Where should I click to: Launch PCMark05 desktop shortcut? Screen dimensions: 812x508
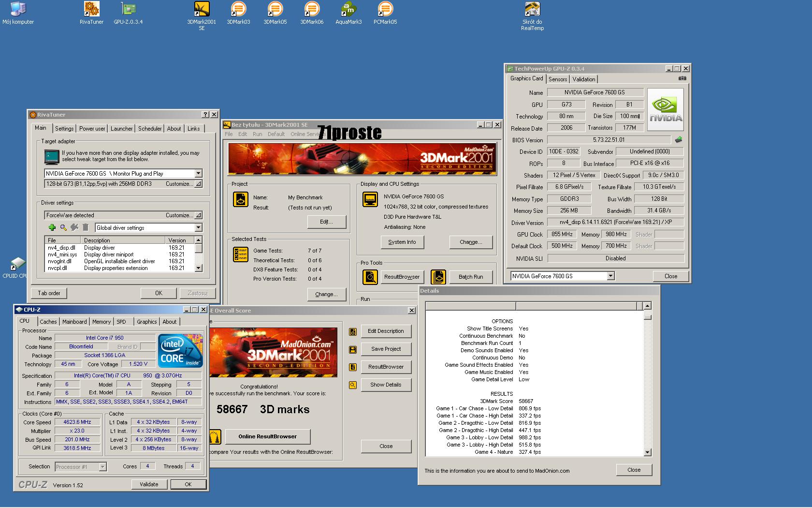click(x=385, y=13)
